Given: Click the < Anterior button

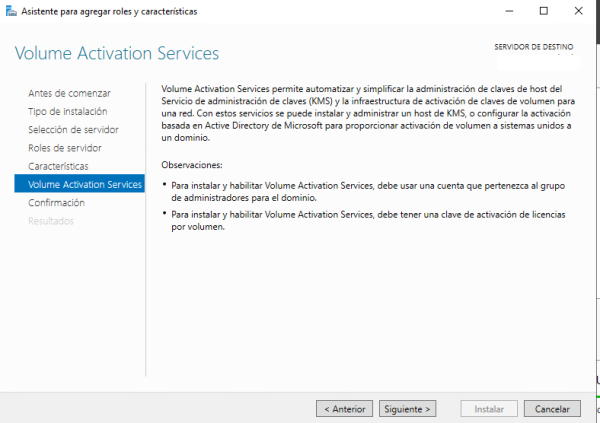Looking at the screenshot, I should click(344, 409).
